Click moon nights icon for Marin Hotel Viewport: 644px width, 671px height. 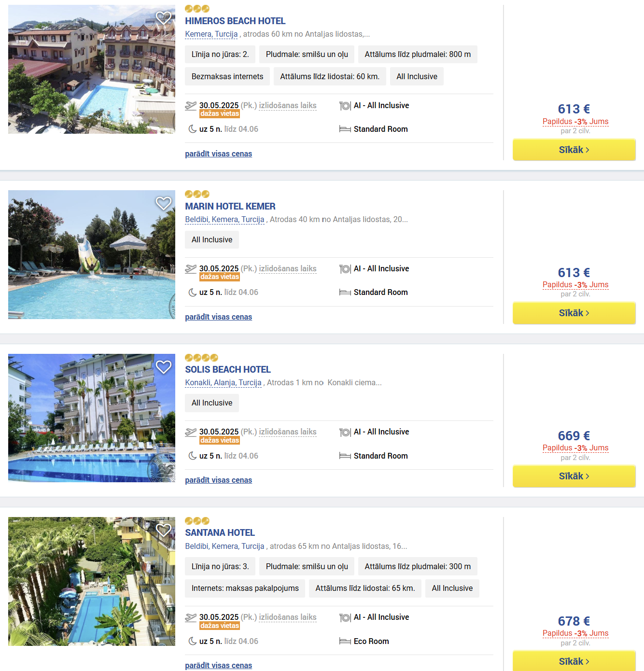click(192, 293)
